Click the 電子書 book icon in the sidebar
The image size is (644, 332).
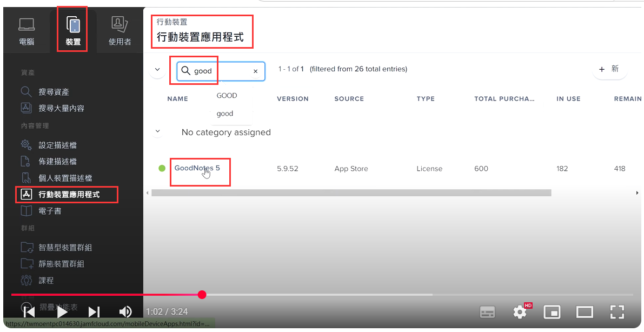26,211
